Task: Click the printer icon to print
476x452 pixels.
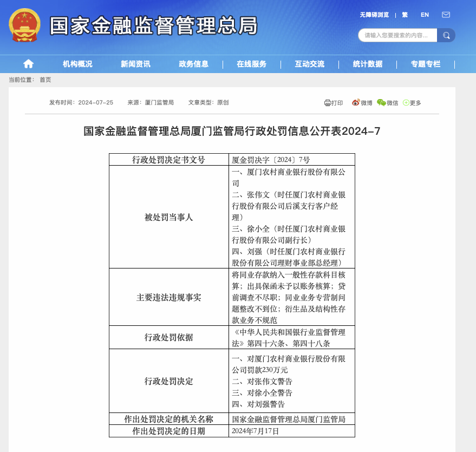Action: coord(327,103)
